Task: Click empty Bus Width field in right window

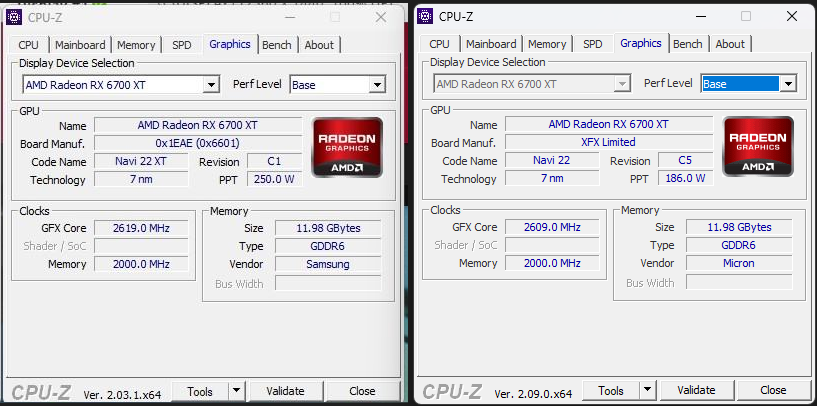Action: pyautogui.click(x=739, y=282)
